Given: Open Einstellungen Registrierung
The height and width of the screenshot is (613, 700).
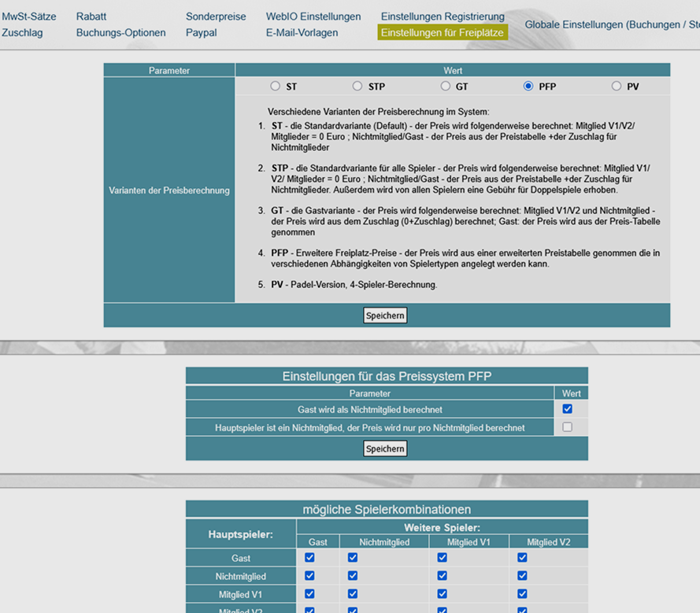Looking at the screenshot, I should pyautogui.click(x=443, y=17).
